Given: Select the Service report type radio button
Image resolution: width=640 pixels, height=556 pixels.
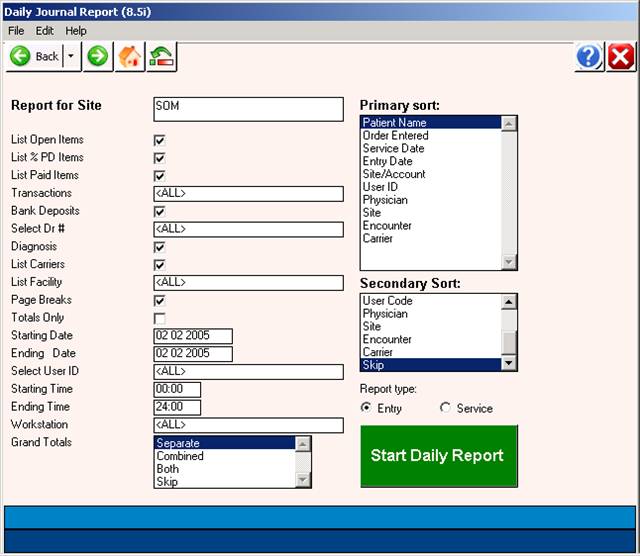Looking at the screenshot, I should (x=446, y=408).
